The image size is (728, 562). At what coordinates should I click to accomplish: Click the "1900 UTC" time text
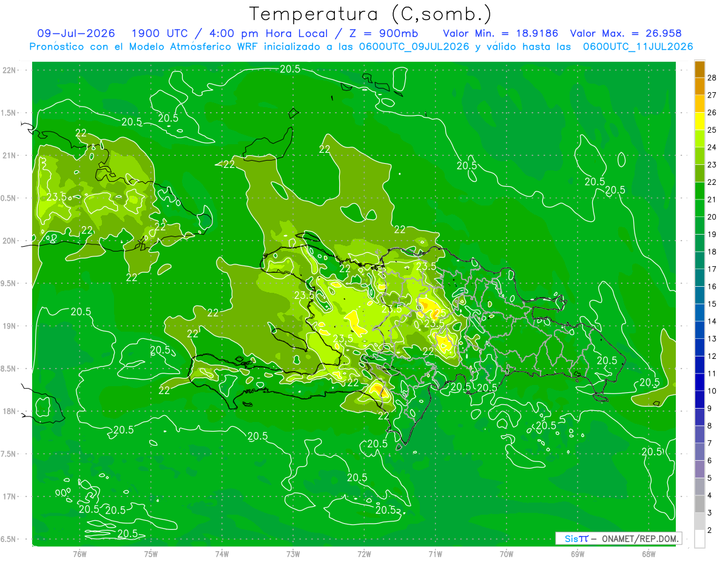160,33
